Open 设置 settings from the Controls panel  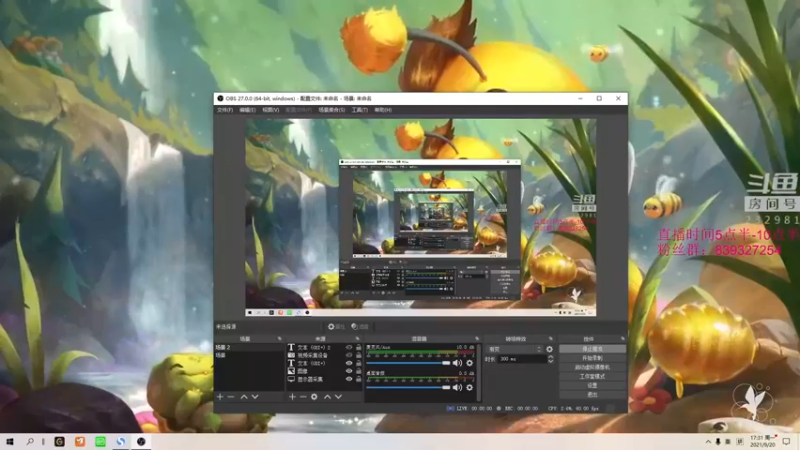tap(592, 386)
